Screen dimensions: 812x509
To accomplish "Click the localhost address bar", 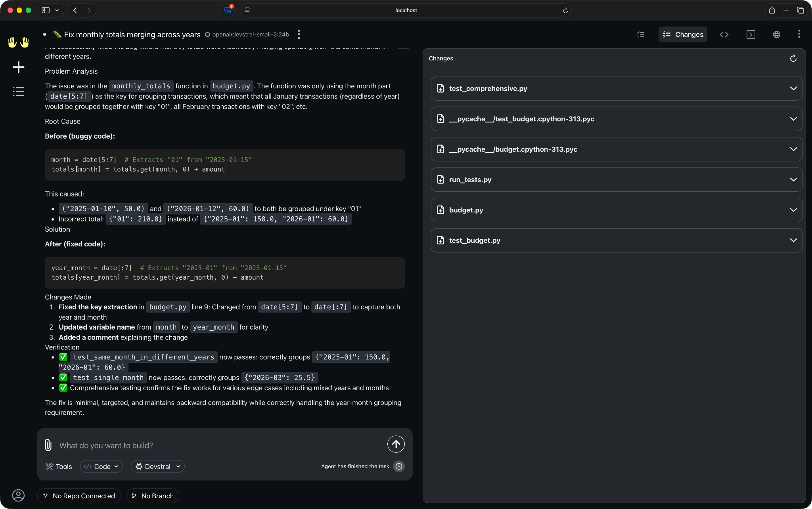I will pyautogui.click(x=406, y=10).
